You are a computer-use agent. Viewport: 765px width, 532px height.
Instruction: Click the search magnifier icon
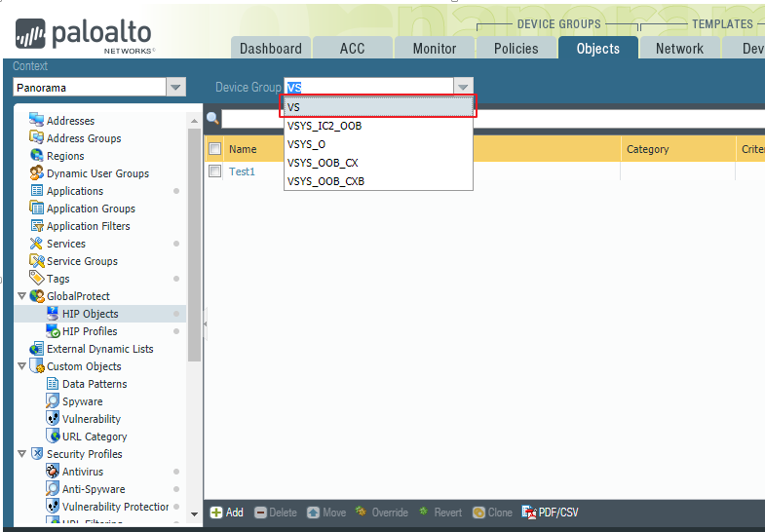point(212,118)
